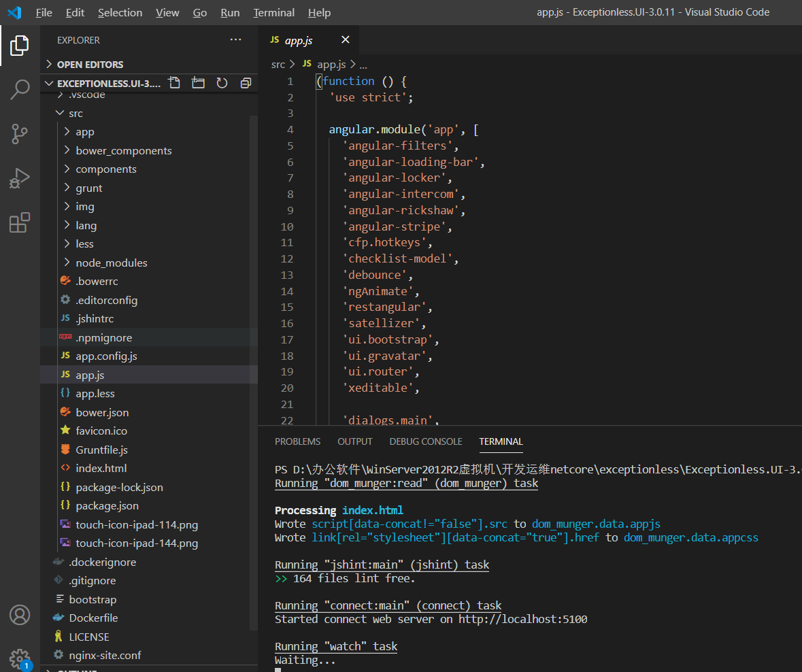
Task: Close the app.js editor tab
Action: point(346,40)
